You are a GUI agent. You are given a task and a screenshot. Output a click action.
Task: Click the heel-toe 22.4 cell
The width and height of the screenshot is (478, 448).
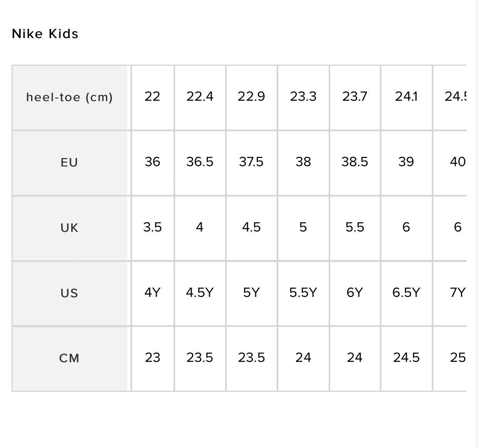click(x=200, y=98)
